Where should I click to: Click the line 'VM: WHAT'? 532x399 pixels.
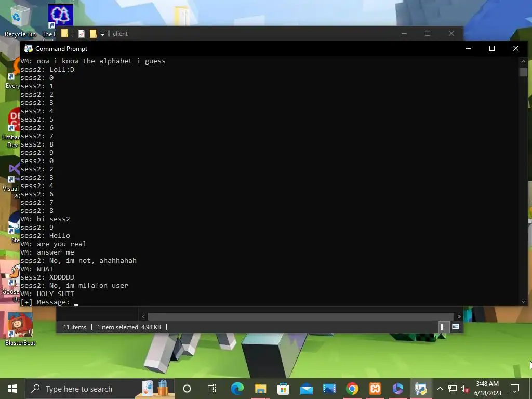tap(37, 269)
